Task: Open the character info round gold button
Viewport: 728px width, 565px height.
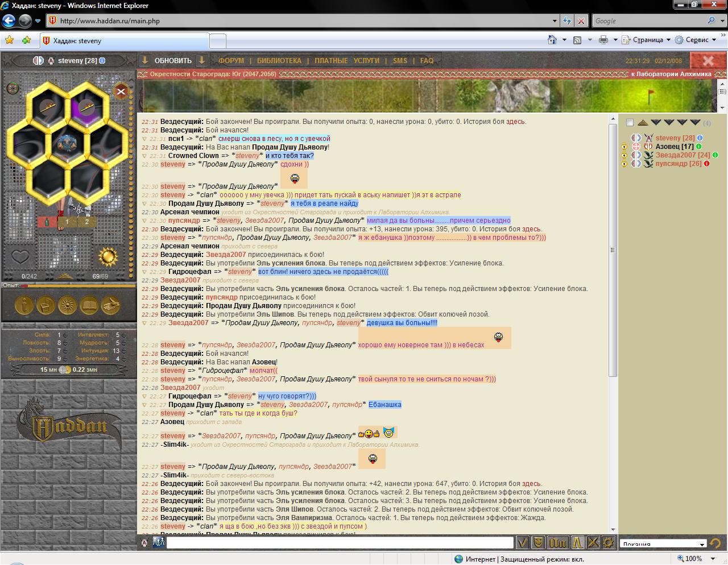Action: [x=24, y=306]
